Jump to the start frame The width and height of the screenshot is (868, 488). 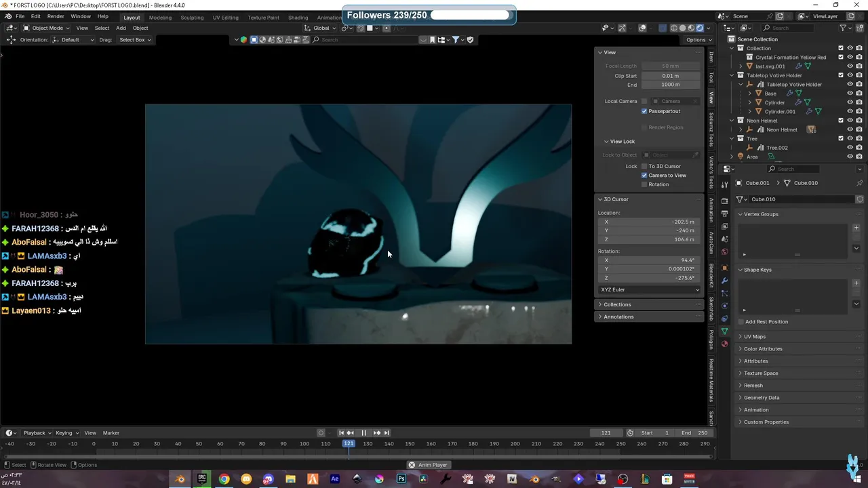coord(341,433)
